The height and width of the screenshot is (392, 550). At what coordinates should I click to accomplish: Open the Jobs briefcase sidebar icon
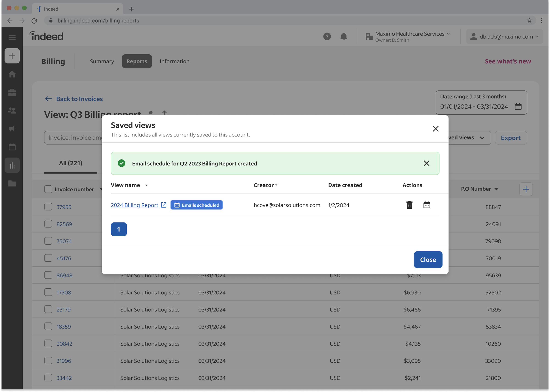(12, 92)
